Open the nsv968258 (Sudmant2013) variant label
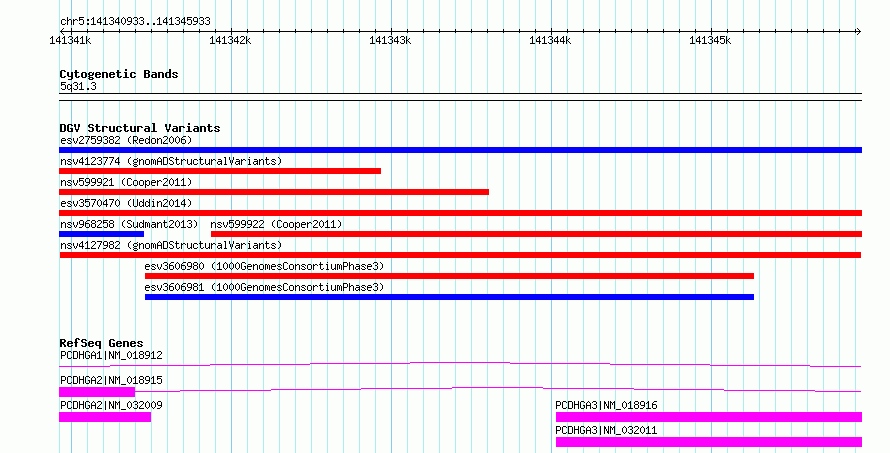The height and width of the screenshot is (453, 890). click(129, 224)
